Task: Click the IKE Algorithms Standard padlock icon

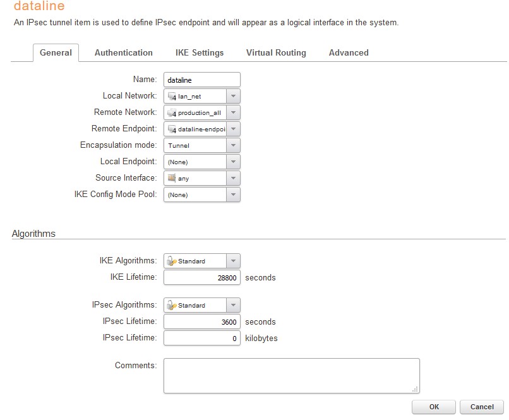Action: (171, 261)
